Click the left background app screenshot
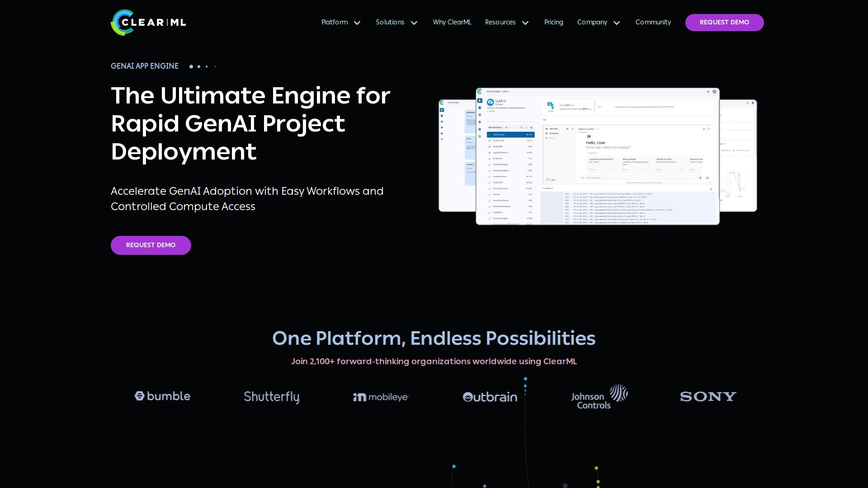868x488 pixels. (x=457, y=156)
